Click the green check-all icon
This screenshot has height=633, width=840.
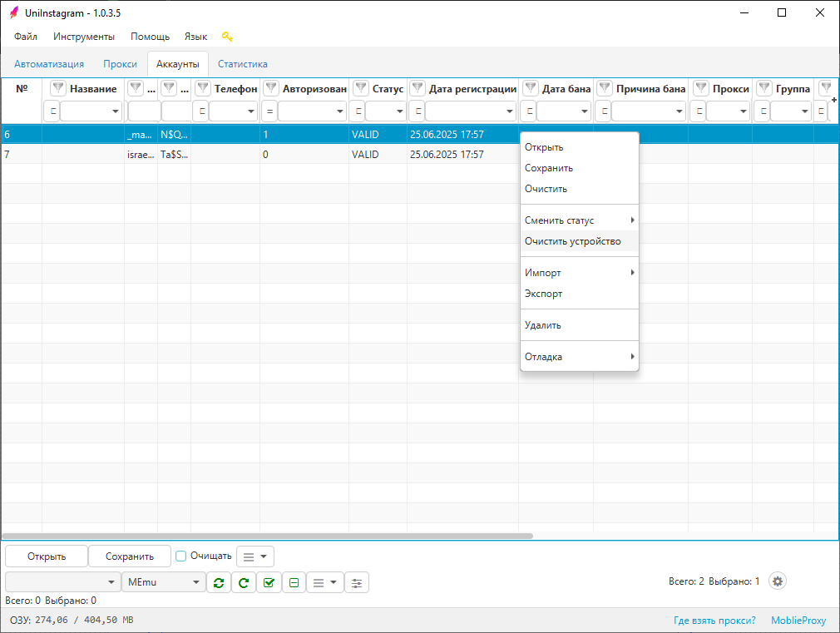coord(269,582)
